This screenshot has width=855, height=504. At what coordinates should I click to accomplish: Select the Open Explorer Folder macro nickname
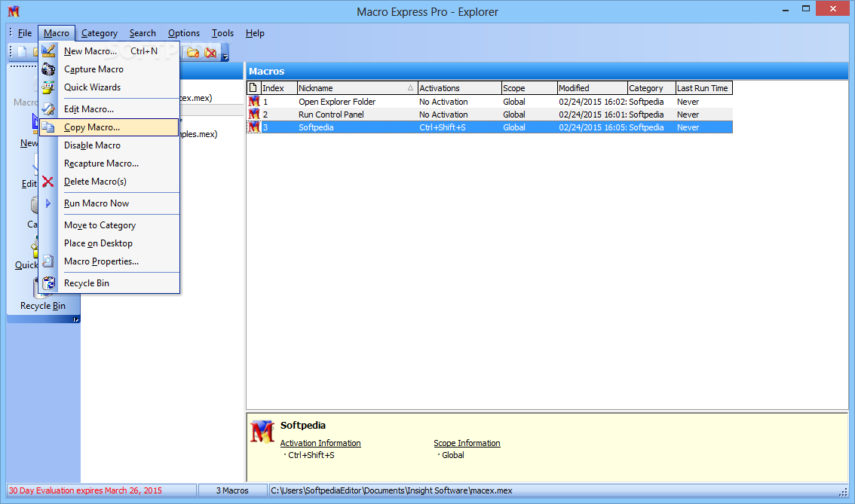337,102
